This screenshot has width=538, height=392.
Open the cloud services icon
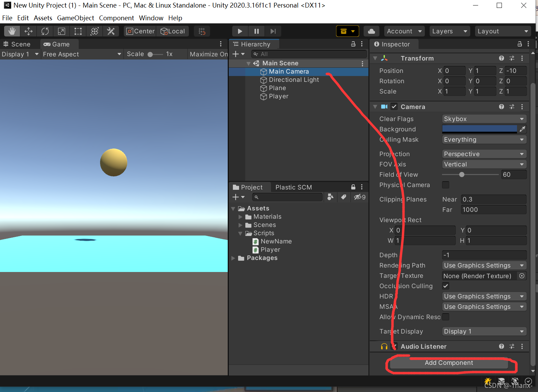point(372,31)
